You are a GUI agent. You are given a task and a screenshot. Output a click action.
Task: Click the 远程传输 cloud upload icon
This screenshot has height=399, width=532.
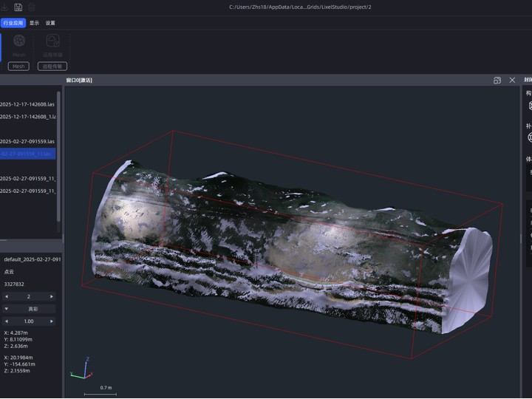(53, 41)
